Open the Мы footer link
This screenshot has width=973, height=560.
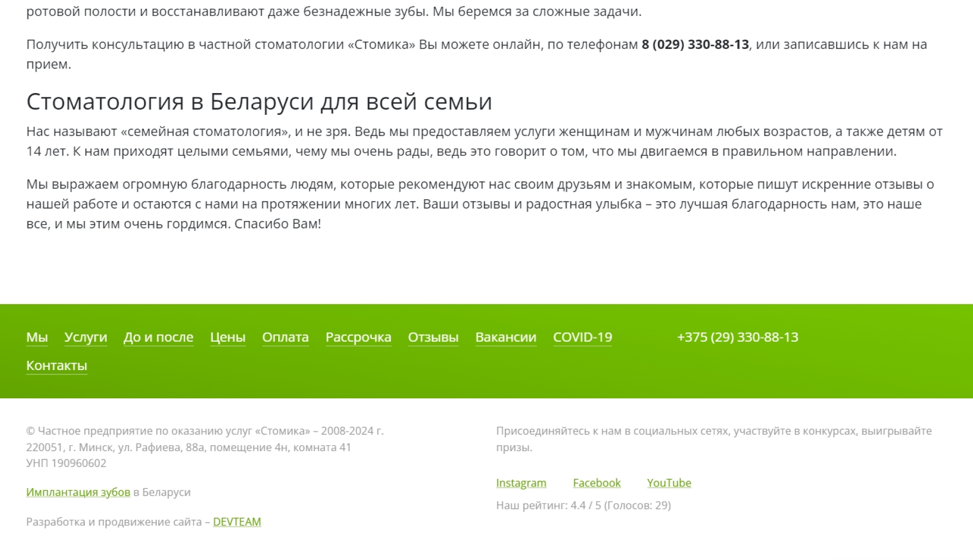pos(37,337)
